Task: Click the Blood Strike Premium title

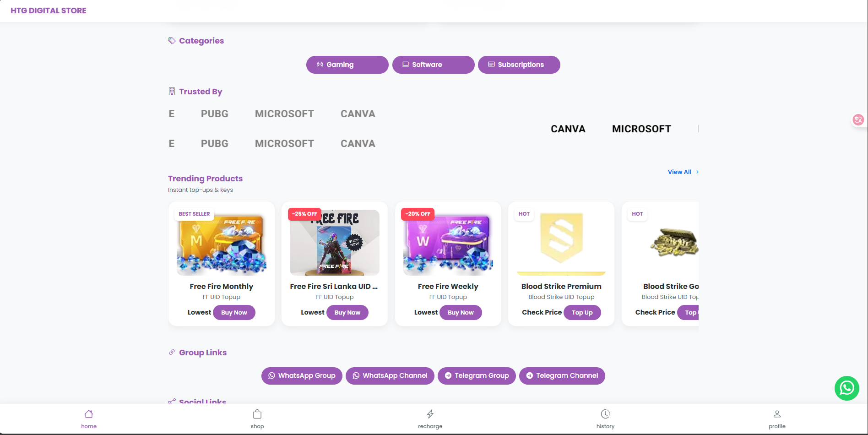Action: [561, 286]
